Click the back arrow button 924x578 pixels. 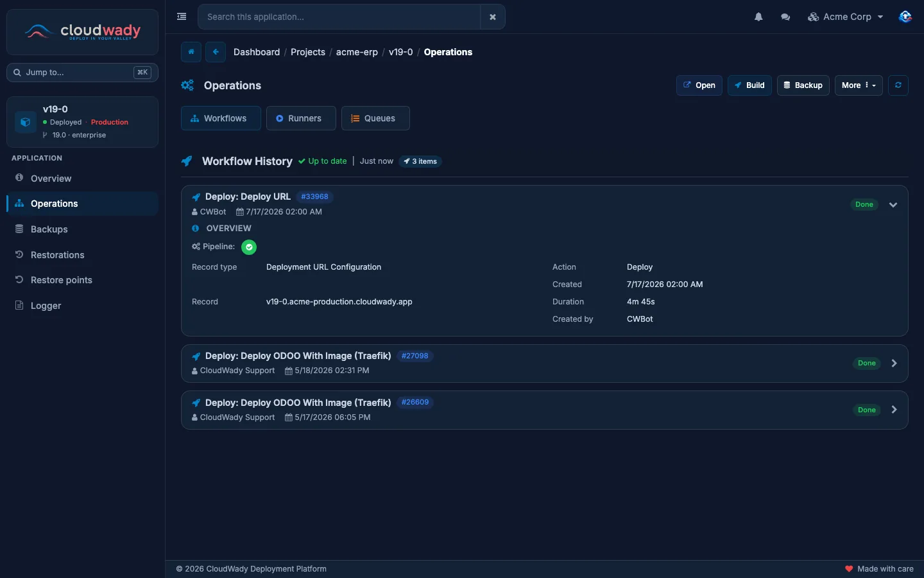click(216, 52)
